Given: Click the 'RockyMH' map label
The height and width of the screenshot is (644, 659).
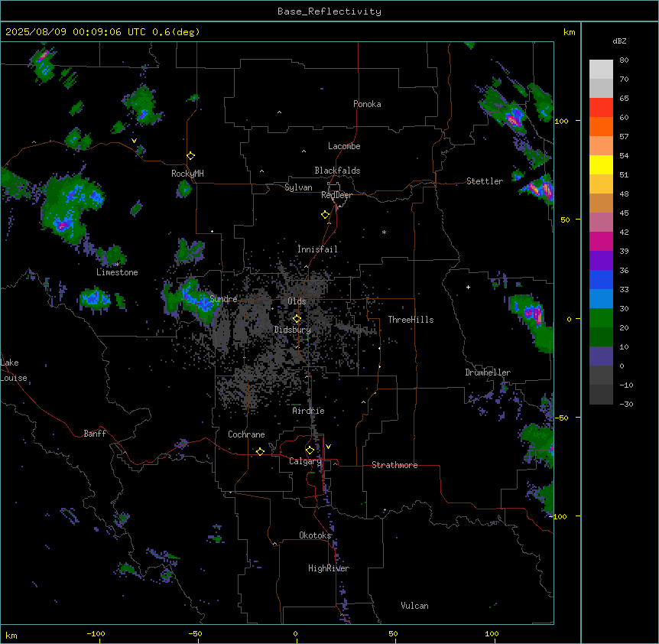Looking at the screenshot, I should click(x=187, y=174).
